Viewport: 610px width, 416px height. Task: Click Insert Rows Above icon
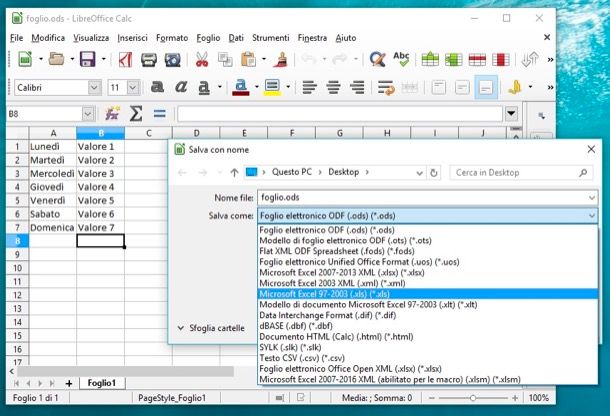(x=430, y=60)
